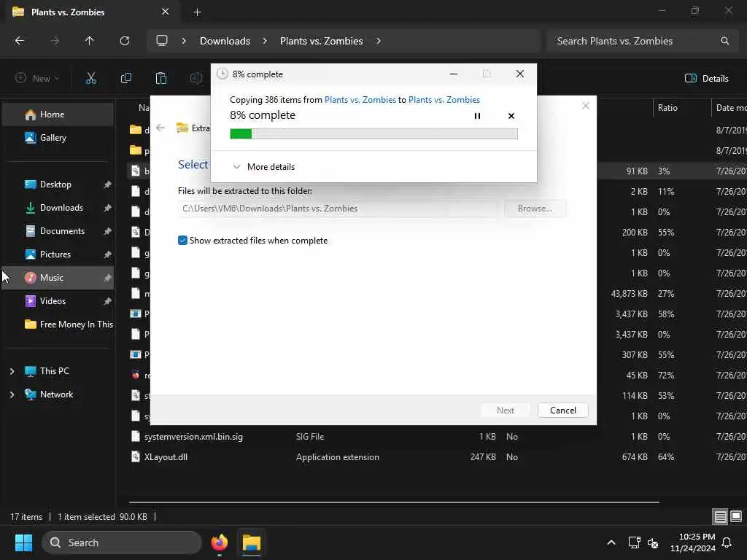Open the destination Plants vs. Zombies link
This screenshot has width=747, height=560.
point(444,99)
